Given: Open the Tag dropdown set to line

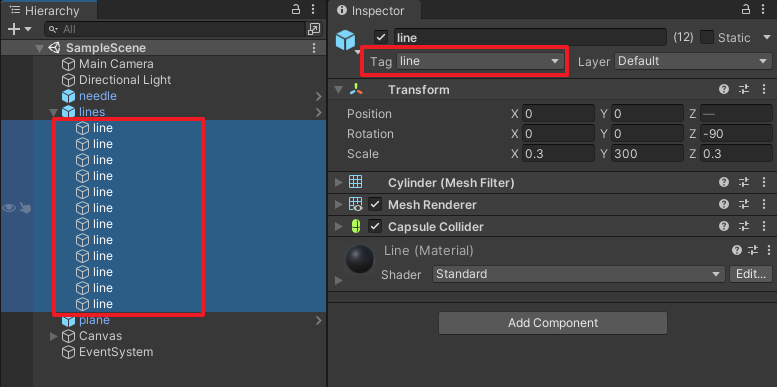Looking at the screenshot, I should [x=480, y=61].
